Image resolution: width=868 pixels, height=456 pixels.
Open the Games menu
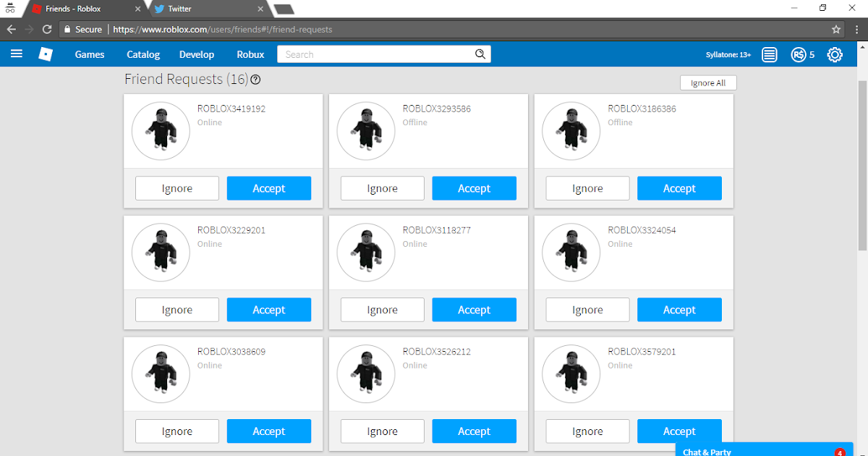90,54
